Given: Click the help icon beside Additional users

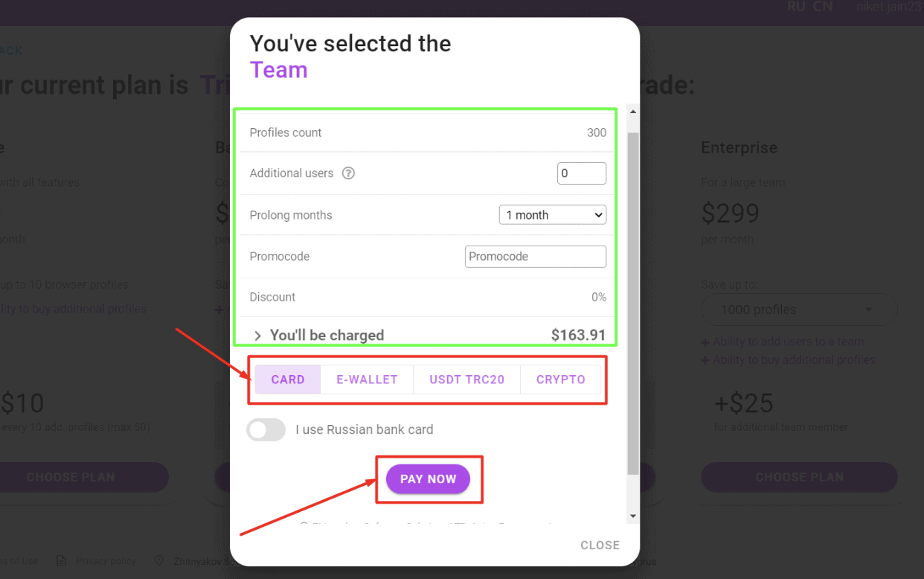Looking at the screenshot, I should click(x=348, y=173).
